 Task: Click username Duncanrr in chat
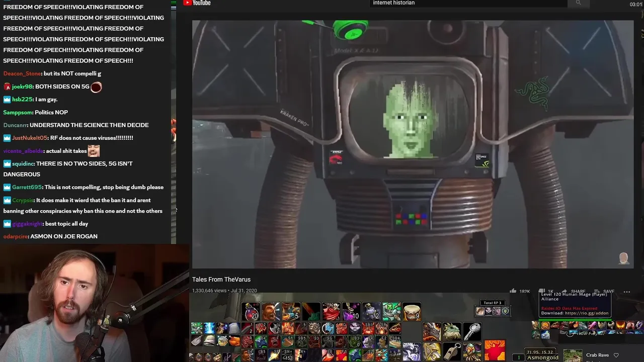pyautogui.click(x=16, y=125)
